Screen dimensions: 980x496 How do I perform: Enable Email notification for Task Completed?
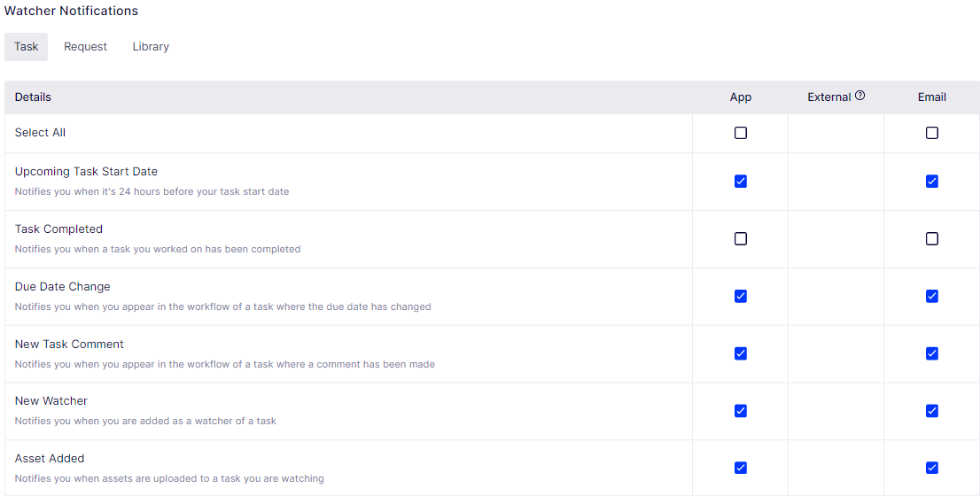932,238
